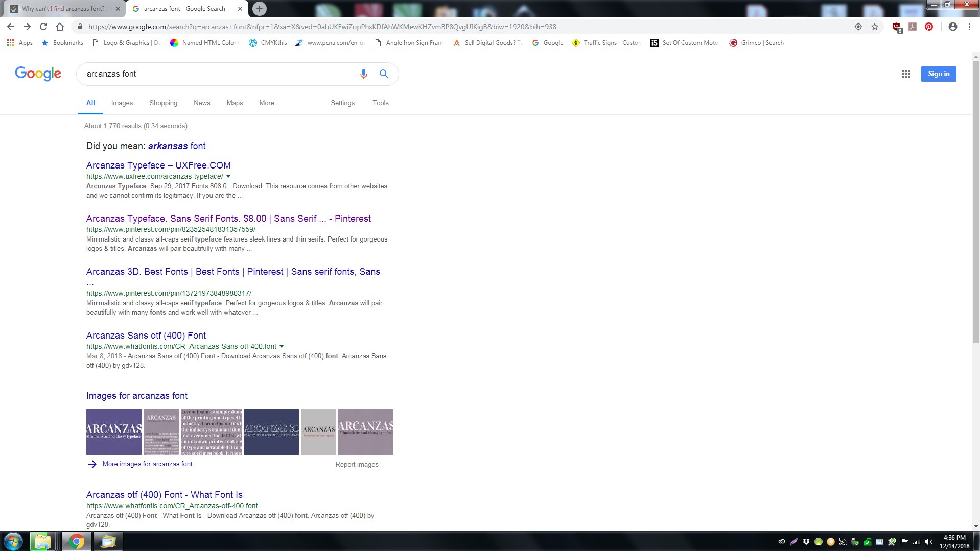Screen dimensions: 980x551
Task: Click the magnifier search button
Action: [x=384, y=74]
